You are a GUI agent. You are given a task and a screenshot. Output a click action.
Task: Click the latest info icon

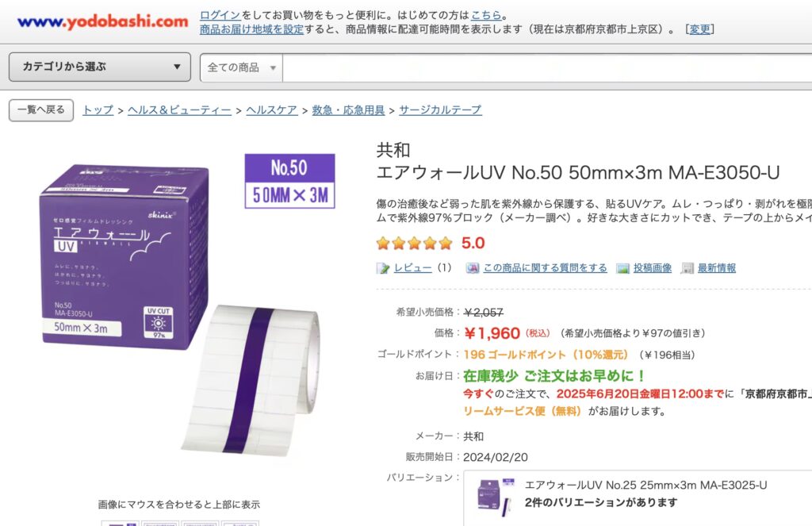687,268
